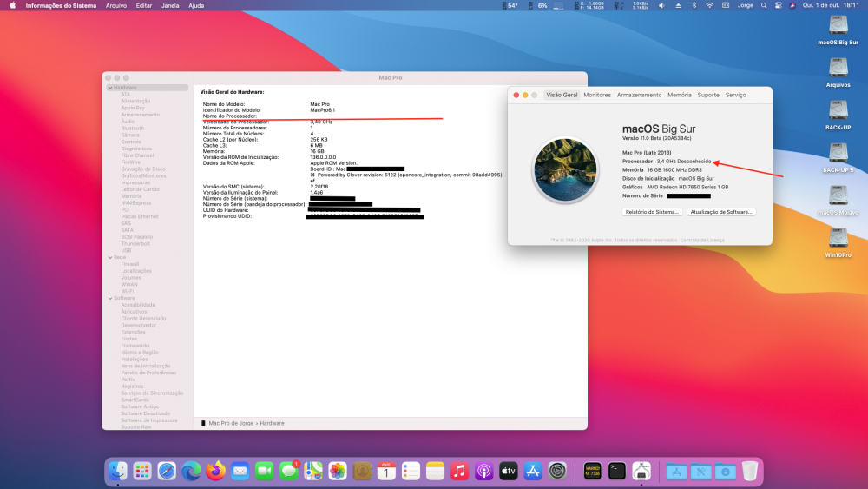Open the Console app in dock
Viewport: 868px width, 489px height.
(592, 472)
